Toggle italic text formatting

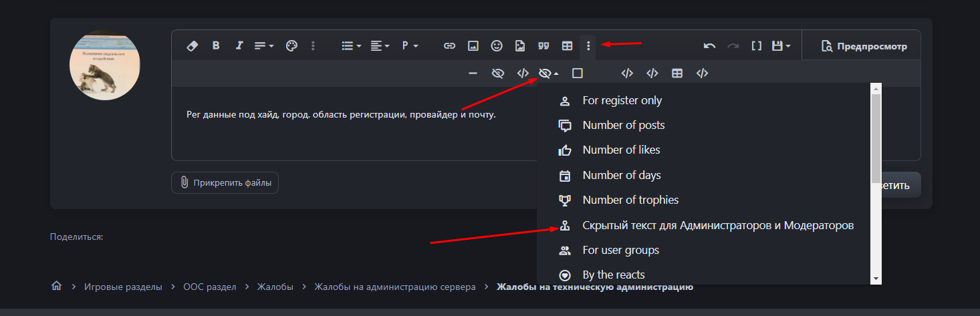click(239, 46)
